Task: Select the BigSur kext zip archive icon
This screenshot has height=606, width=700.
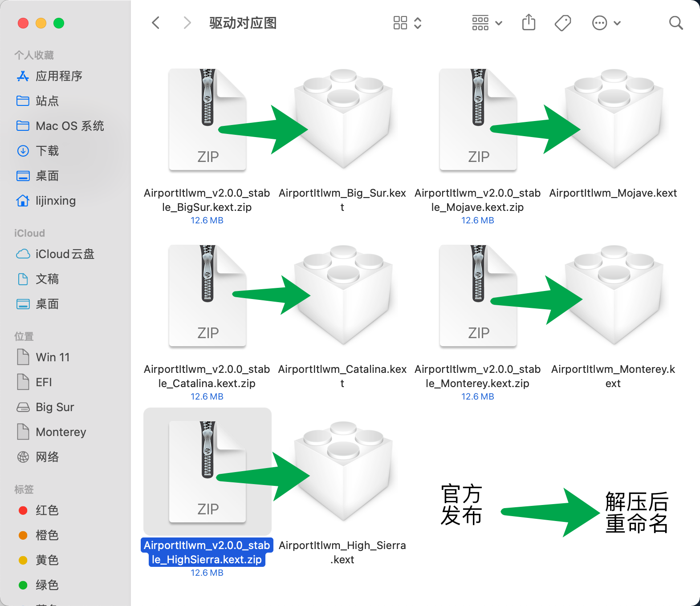Action: point(208,119)
